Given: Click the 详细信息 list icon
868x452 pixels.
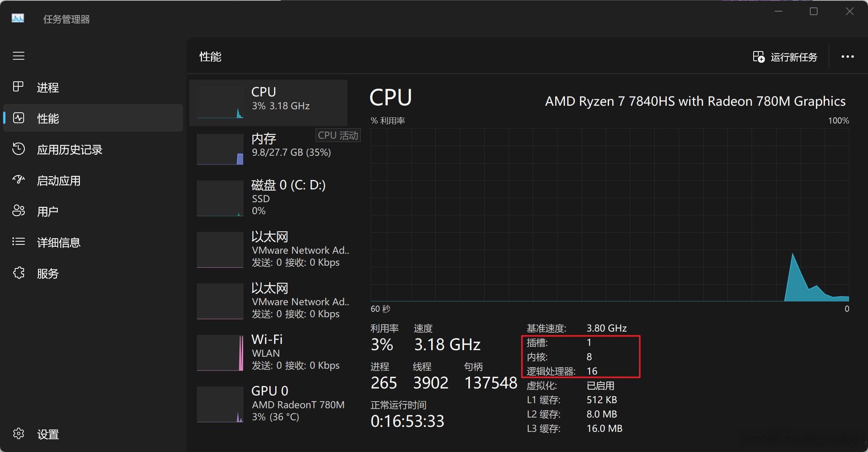Looking at the screenshot, I should point(18,242).
